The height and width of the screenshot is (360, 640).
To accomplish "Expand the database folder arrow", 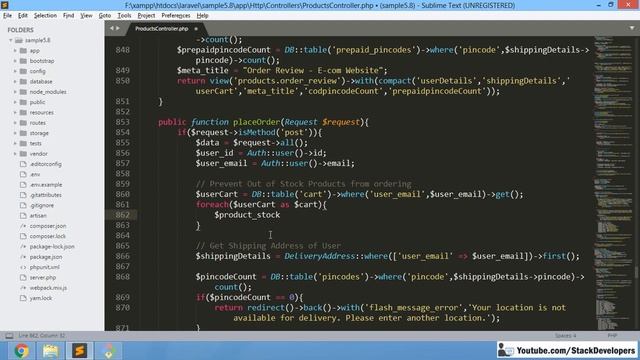I will [16, 82].
